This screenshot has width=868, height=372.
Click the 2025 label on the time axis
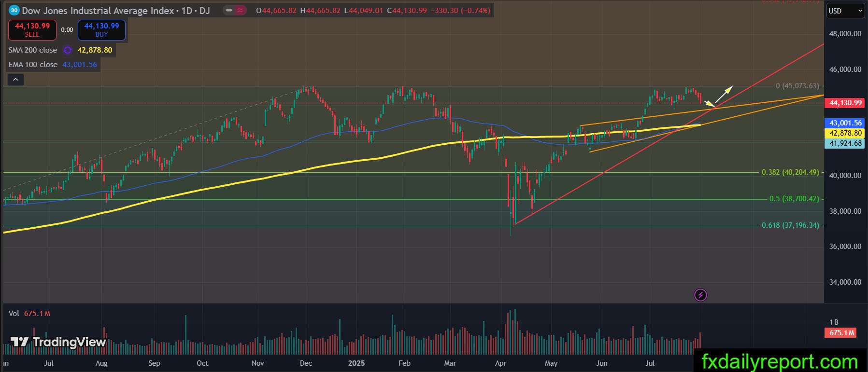[x=356, y=363]
